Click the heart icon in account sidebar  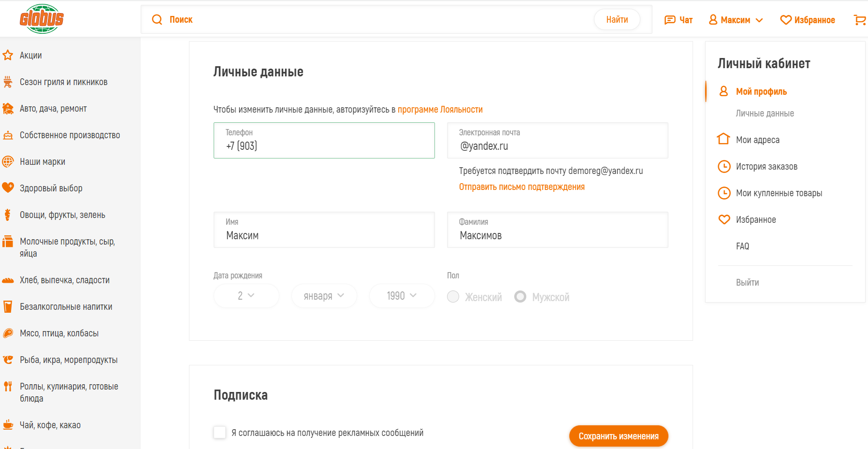(724, 219)
